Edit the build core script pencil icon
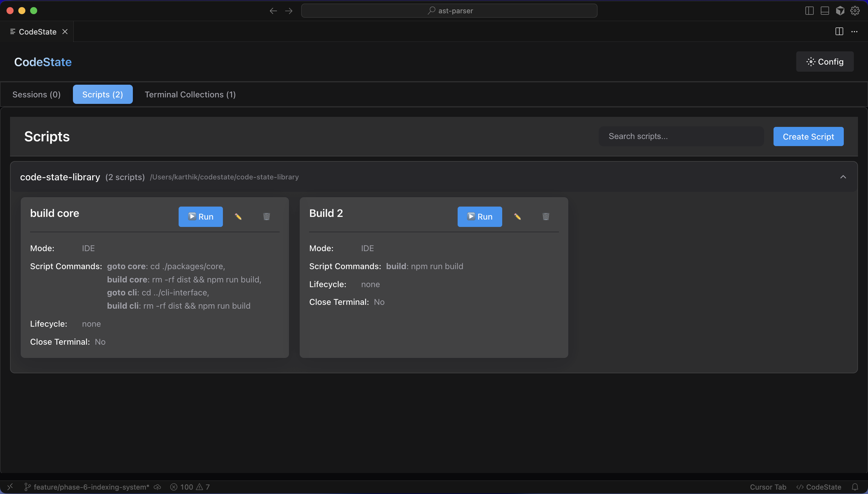This screenshot has width=868, height=494. (x=238, y=217)
